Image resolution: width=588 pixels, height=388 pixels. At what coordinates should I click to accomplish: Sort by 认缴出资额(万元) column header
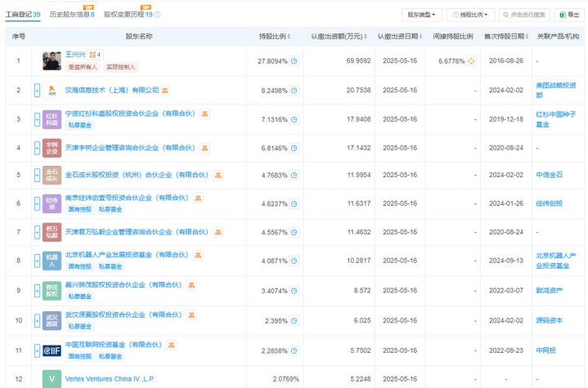point(339,36)
